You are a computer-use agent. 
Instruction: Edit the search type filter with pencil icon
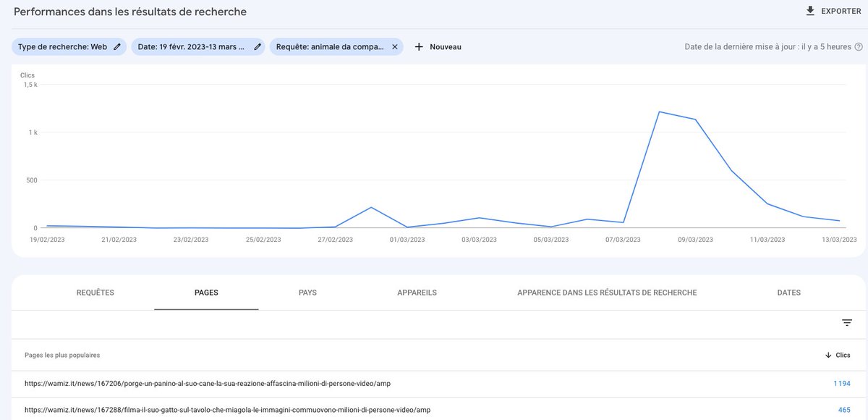coord(116,46)
